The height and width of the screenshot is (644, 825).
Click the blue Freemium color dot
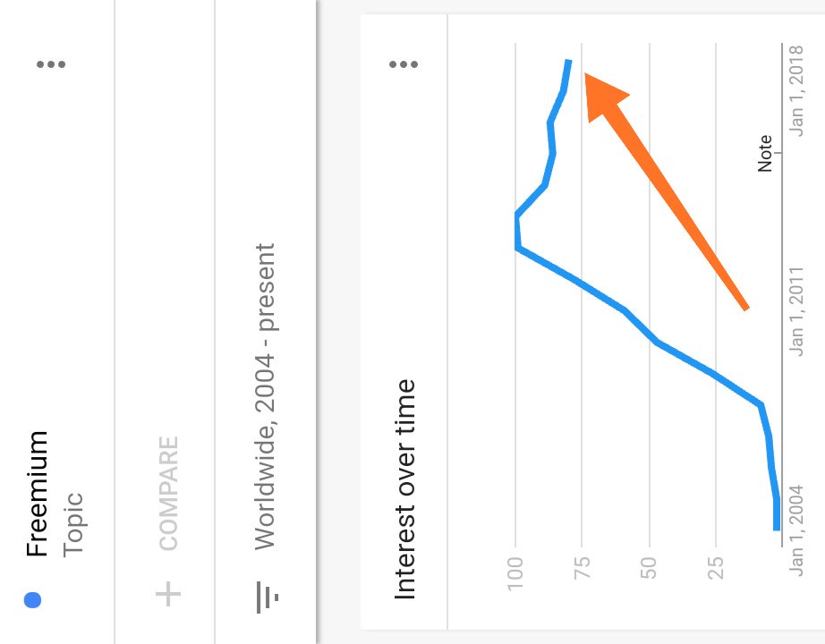pyautogui.click(x=32, y=600)
